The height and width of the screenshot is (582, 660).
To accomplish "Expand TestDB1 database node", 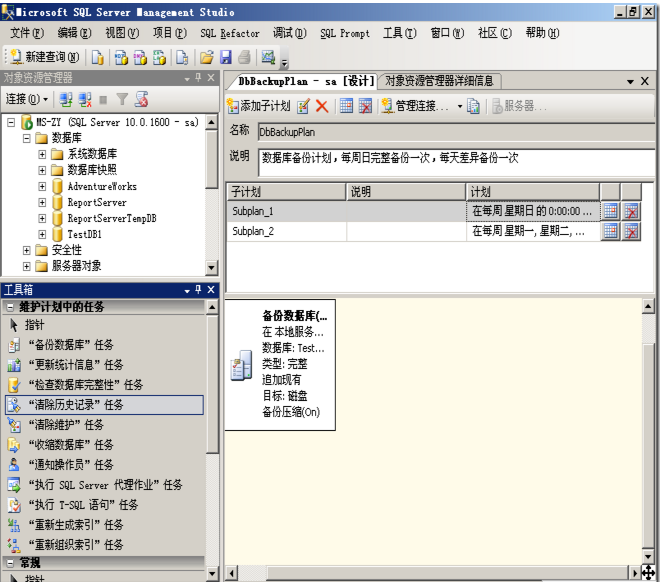I will (42, 234).
